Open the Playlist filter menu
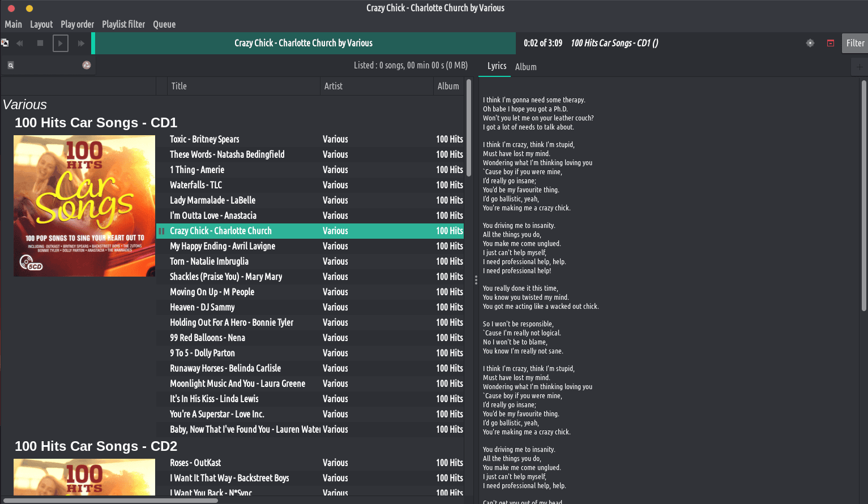 click(x=123, y=24)
